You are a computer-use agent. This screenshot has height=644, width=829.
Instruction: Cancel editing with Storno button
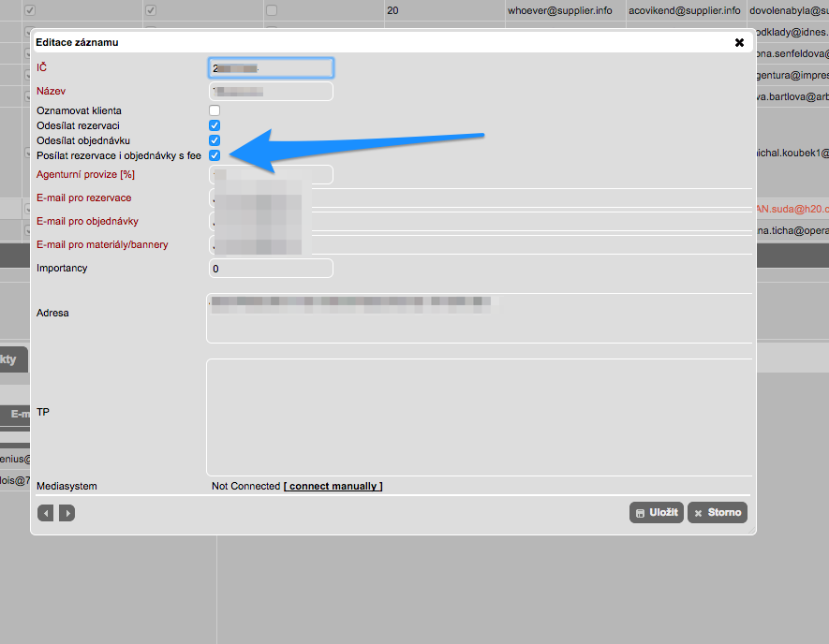tap(718, 513)
